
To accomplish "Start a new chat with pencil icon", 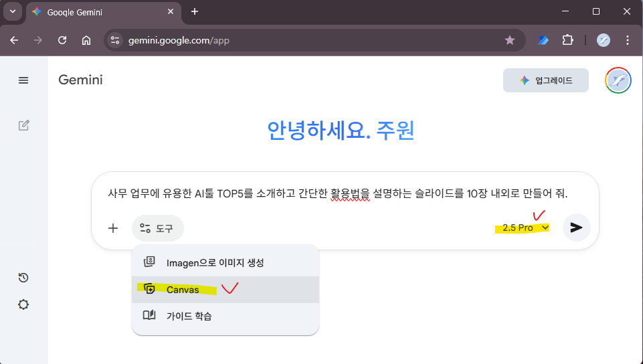I will pyautogui.click(x=23, y=125).
